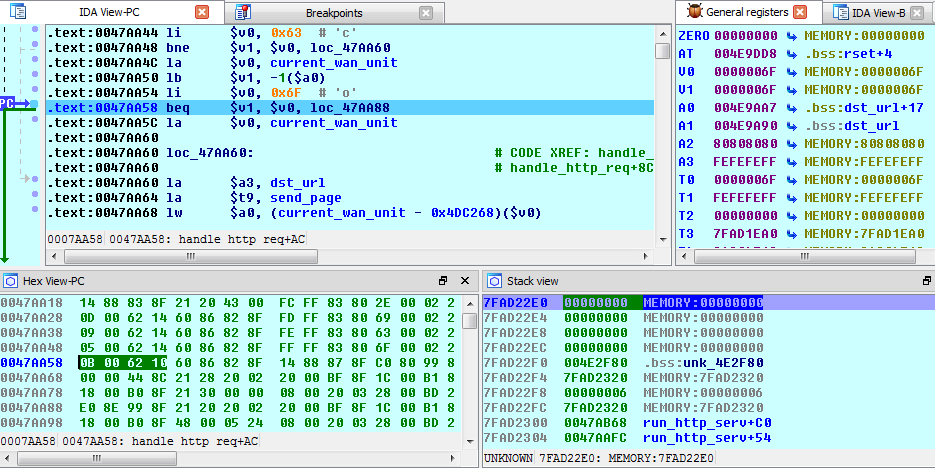
Task: Click registers panel horizontal scrollbar thumb
Action: [x=805, y=256]
